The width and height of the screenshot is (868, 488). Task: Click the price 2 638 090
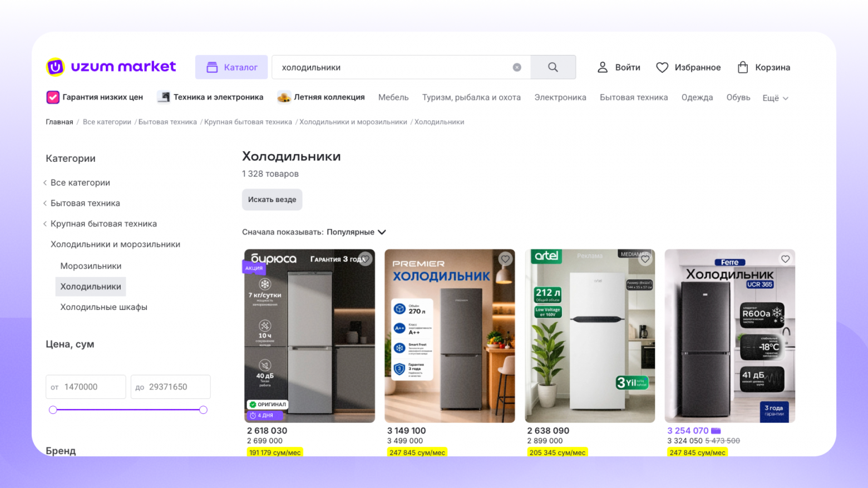tap(548, 431)
